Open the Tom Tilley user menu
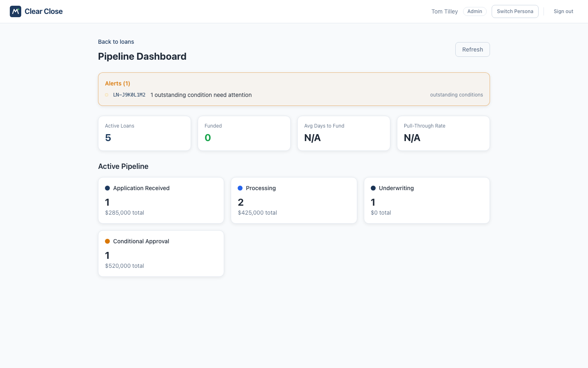Image resolution: width=588 pixels, height=368 pixels. coord(445,11)
